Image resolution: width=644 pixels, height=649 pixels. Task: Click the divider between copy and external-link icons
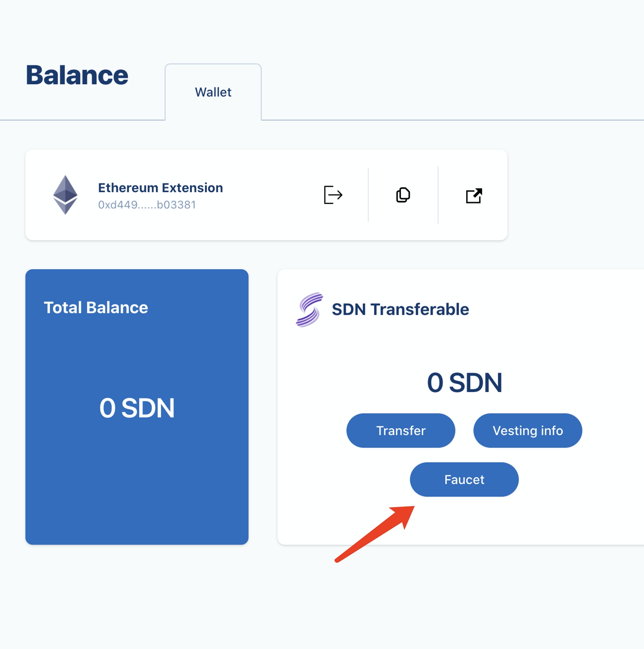438,195
